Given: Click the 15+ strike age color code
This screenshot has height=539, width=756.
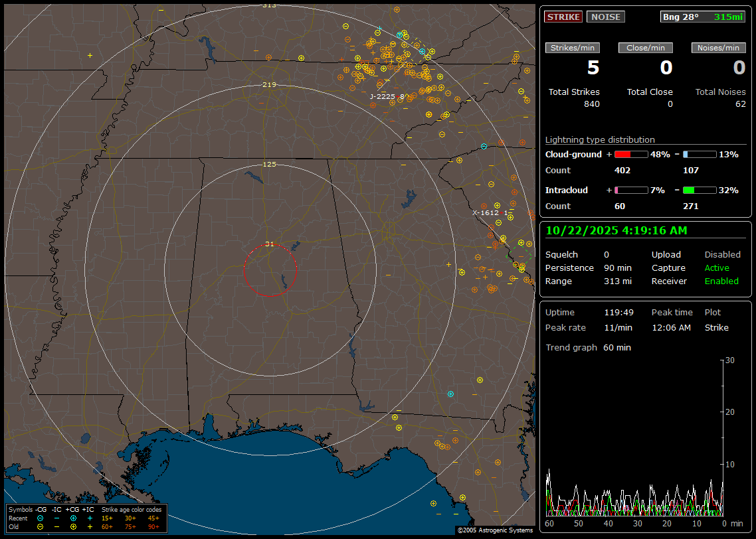Looking at the screenshot, I should pyautogui.click(x=107, y=518).
